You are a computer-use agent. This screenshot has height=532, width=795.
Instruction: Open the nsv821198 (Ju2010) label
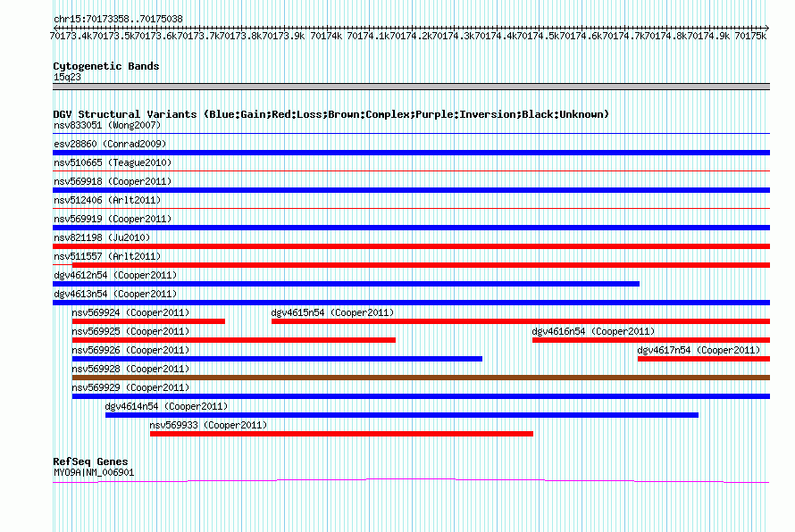[102, 237]
